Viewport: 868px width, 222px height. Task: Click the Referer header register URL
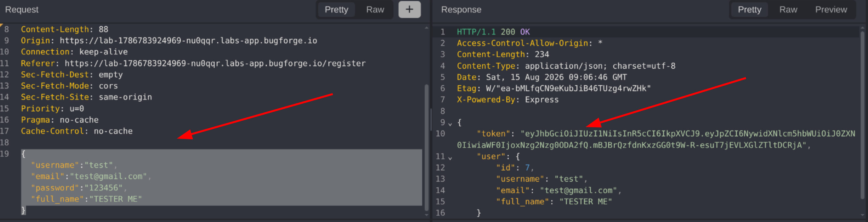coord(215,63)
